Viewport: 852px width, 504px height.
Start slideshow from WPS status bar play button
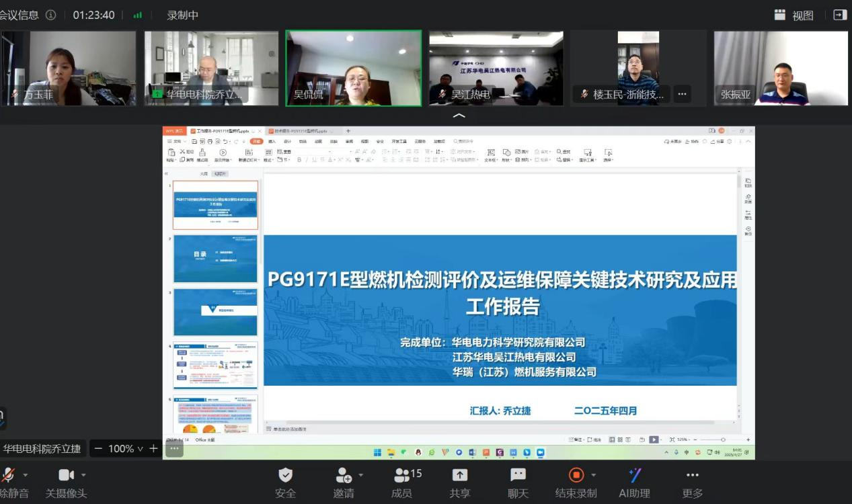pos(653,439)
